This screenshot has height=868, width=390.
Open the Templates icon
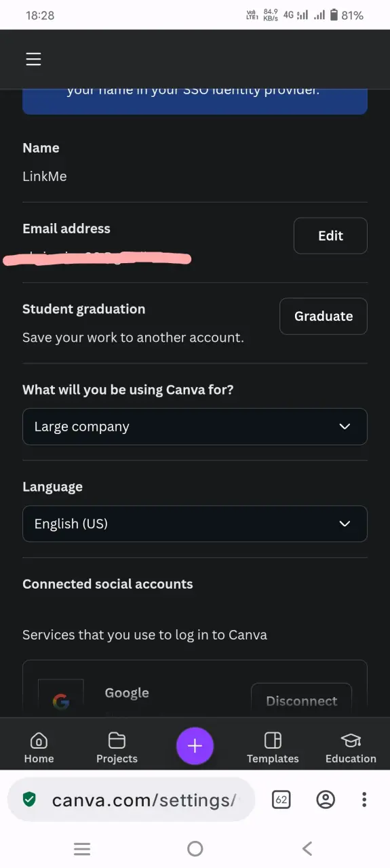(x=273, y=740)
